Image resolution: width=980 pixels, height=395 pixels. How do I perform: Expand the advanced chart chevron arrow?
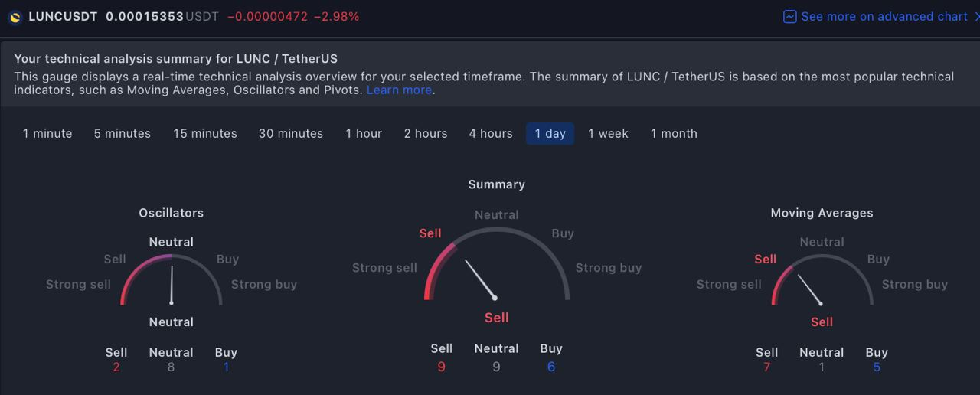(976, 17)
